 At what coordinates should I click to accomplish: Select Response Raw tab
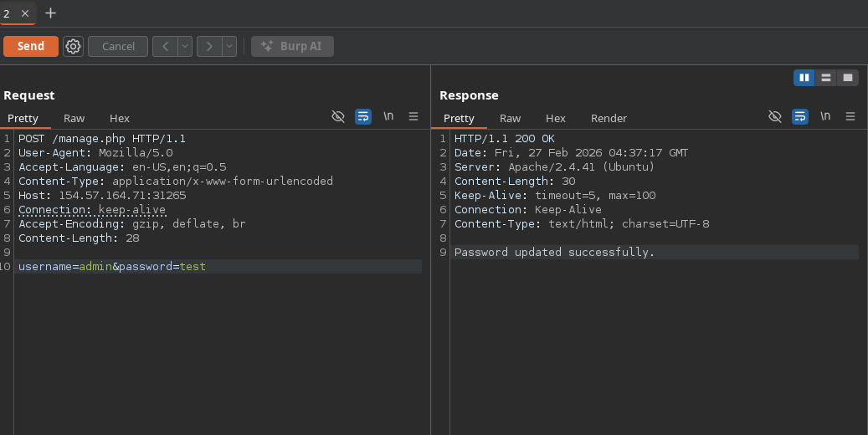(510, 119)
